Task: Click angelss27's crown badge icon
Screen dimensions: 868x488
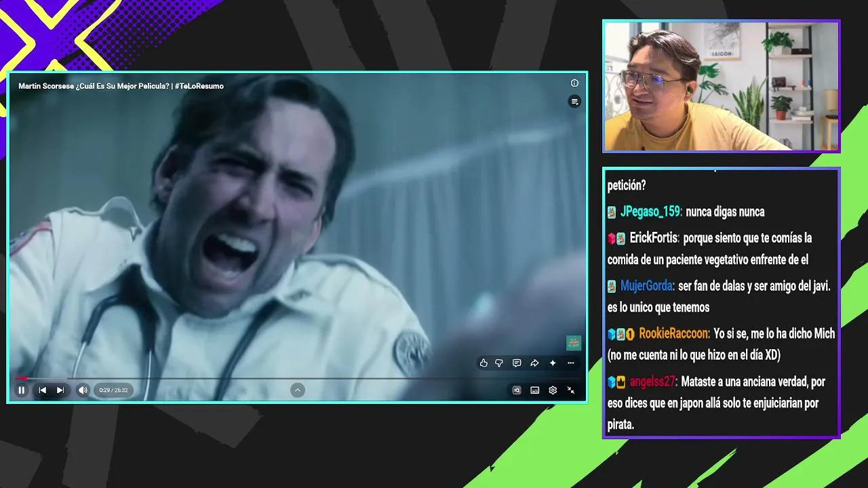Action: 620,382
